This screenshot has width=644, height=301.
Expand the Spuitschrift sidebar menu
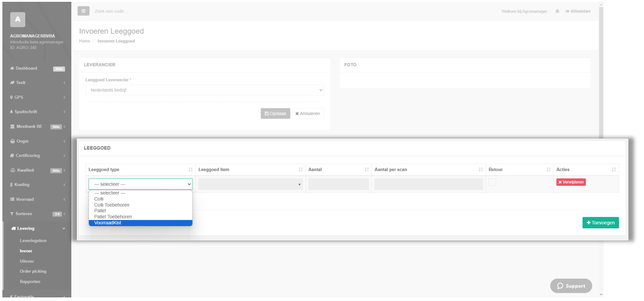pos(37,112)
